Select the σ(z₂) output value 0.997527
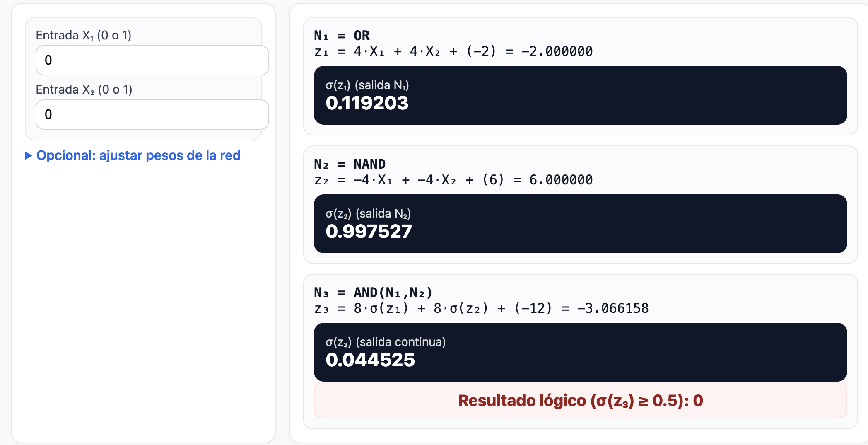This screenshot has height=445, width=868. [x=369, y=232]
